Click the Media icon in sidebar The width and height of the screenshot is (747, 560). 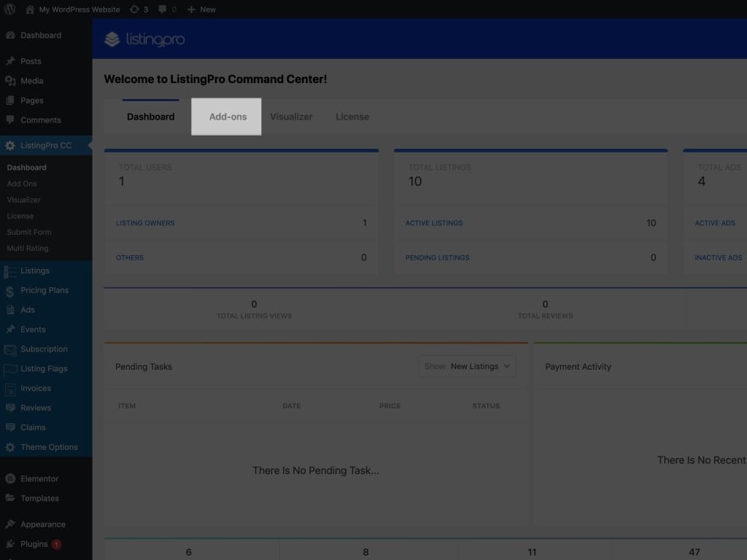[10, 81]
